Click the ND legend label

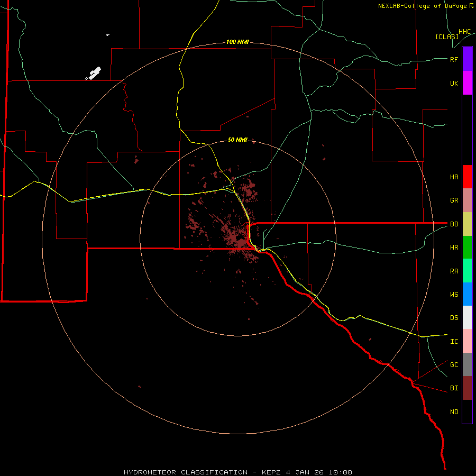pos(454,412)
